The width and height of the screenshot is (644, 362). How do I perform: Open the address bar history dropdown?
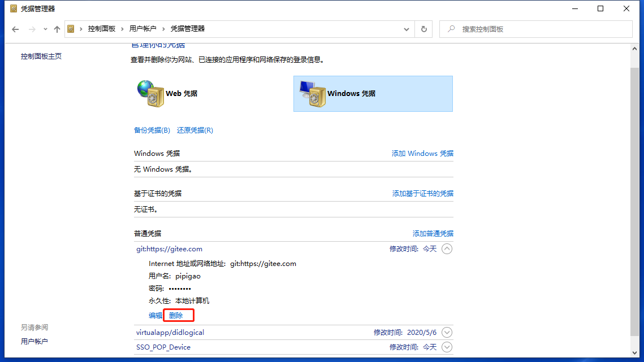tap(406, 29)
